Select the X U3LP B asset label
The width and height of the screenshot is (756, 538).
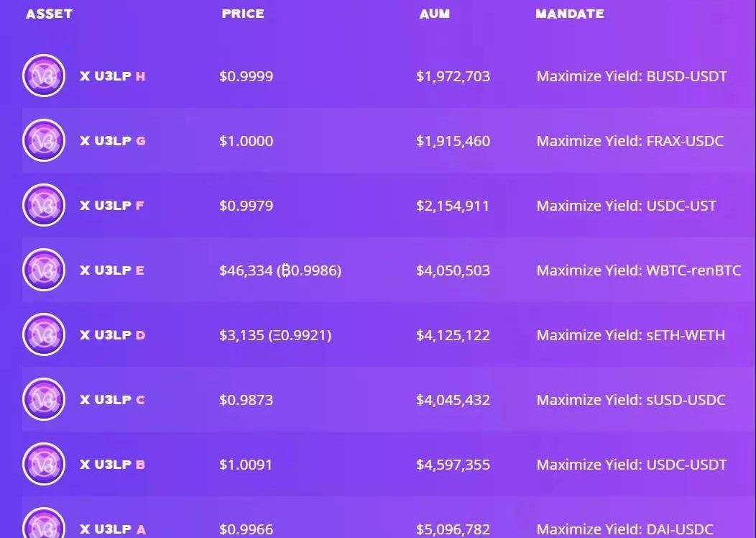(112, 465)
